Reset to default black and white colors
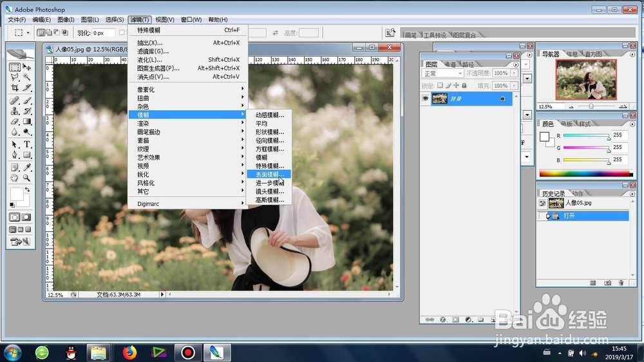Image resolution: width=644 pixels, height=362 pixels. (x=12, y=205)
